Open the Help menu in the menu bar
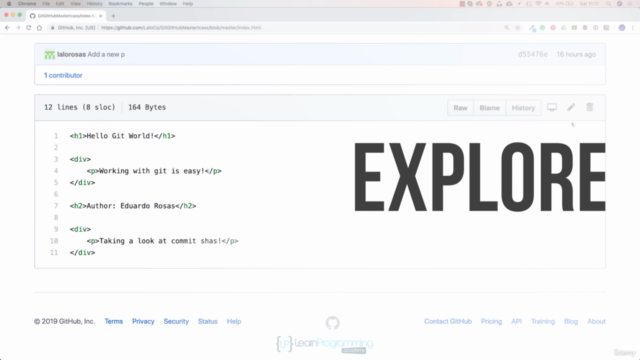The width and height of the screenshot is (640, 360). point(188,4)
